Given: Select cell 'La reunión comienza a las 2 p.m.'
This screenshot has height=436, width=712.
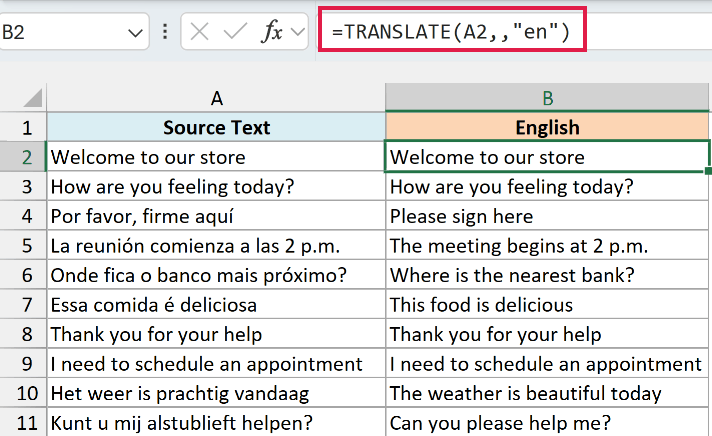Looking at the screenshot, I should 216,245.
